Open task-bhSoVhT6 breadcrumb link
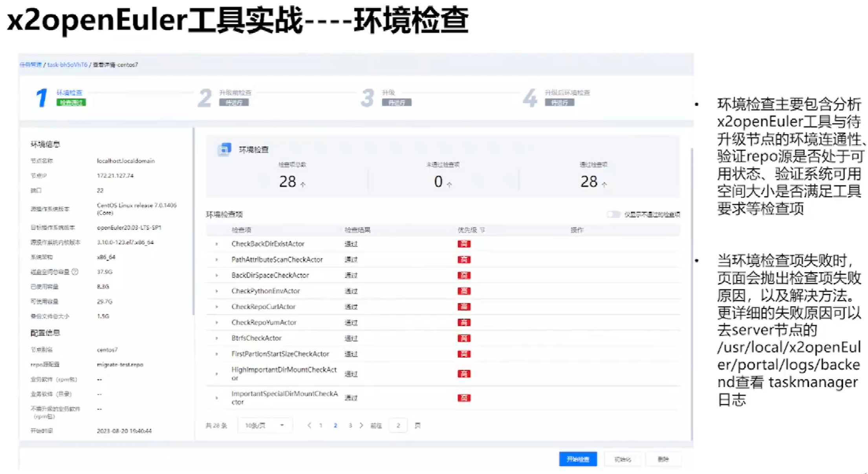 pyautogui.click(x=67, y=65)
